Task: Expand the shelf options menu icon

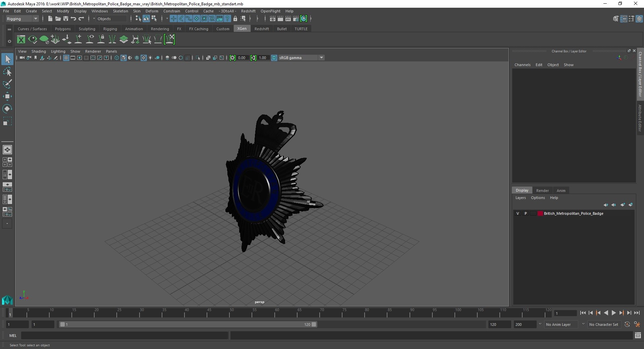Action: point(9,41)
